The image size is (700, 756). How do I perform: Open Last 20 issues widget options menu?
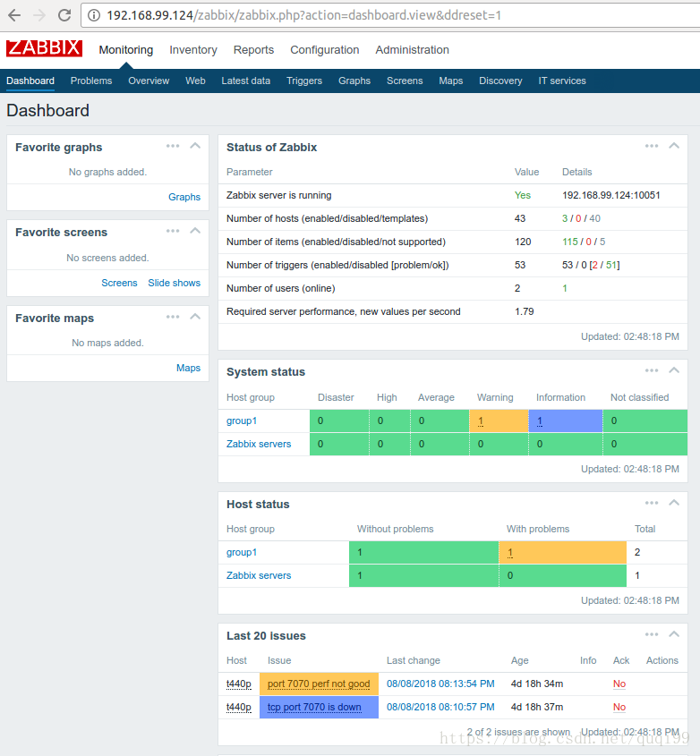tap(652, 634)
